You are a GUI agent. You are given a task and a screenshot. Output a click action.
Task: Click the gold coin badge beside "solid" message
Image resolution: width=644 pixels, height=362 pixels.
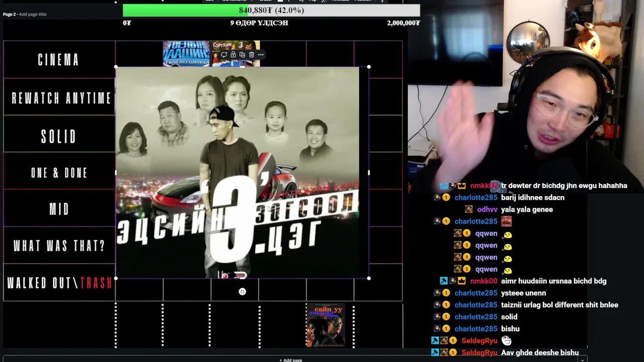click(x=446, y=317)
